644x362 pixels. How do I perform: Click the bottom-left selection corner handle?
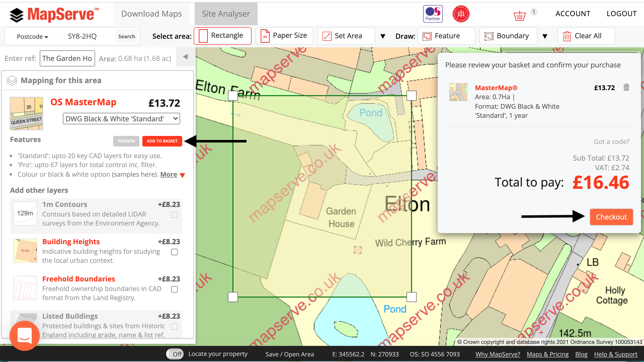233,297
